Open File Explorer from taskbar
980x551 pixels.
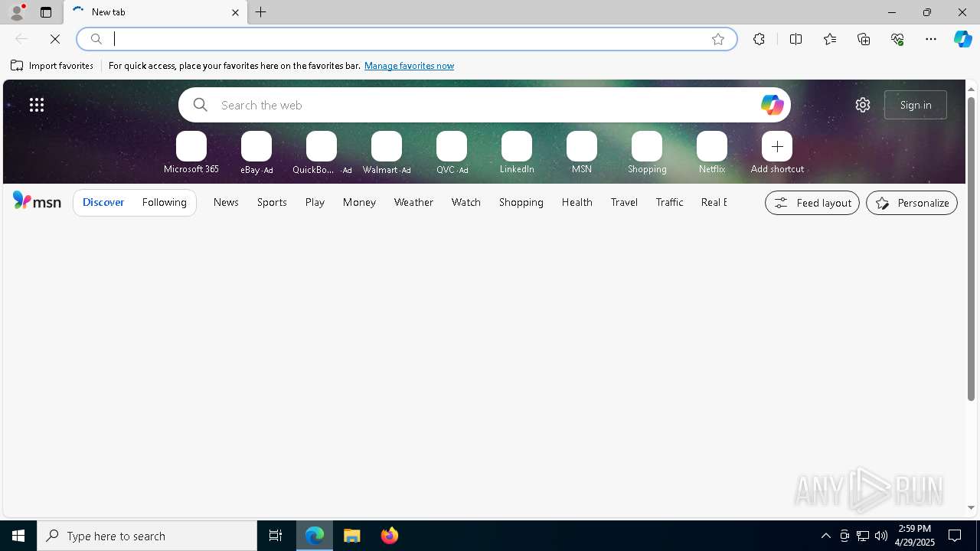coord(352,536)
